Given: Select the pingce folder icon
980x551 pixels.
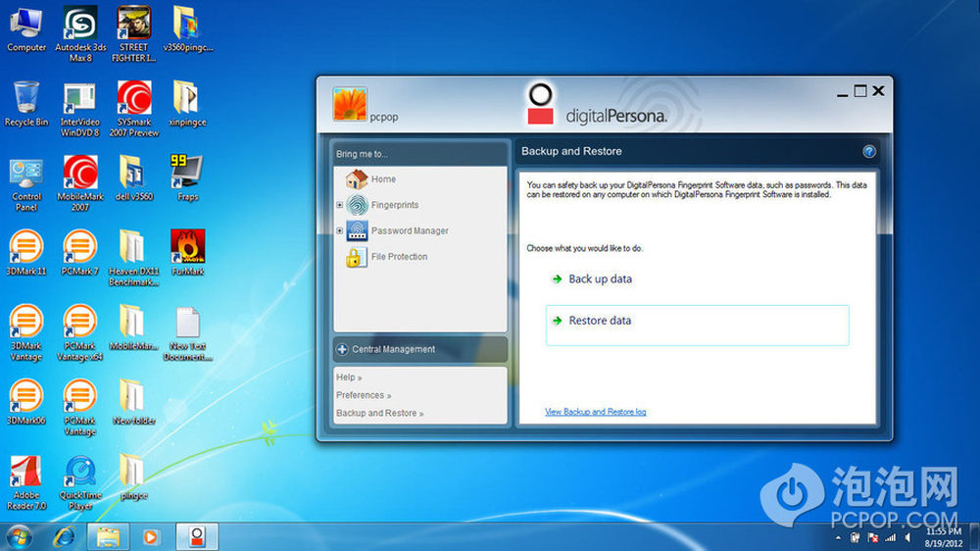Looking at the screenshot, I should click(x=133, y=477).
